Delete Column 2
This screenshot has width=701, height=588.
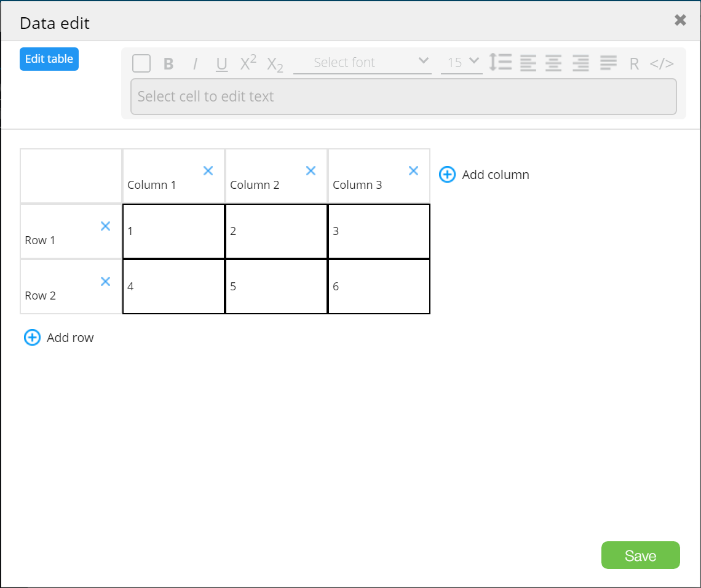point(311,171)
